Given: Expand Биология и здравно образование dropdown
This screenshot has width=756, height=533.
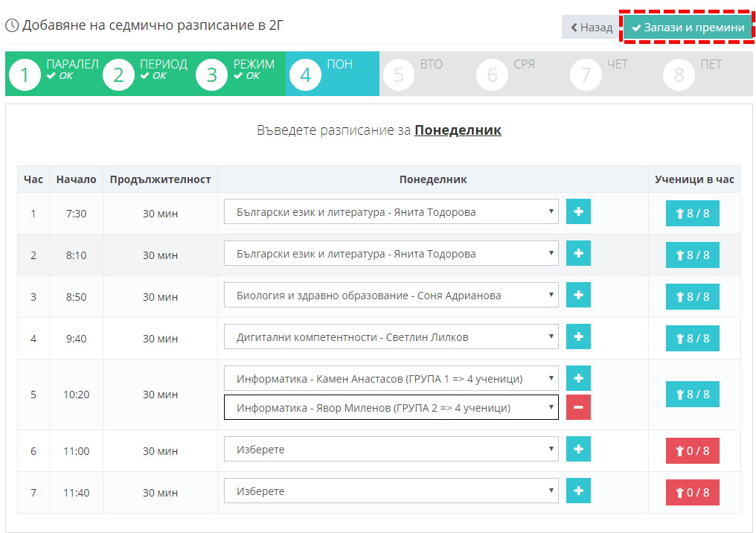Looking at the screenshot, I should pyautogui.click(x=391, y=296).
